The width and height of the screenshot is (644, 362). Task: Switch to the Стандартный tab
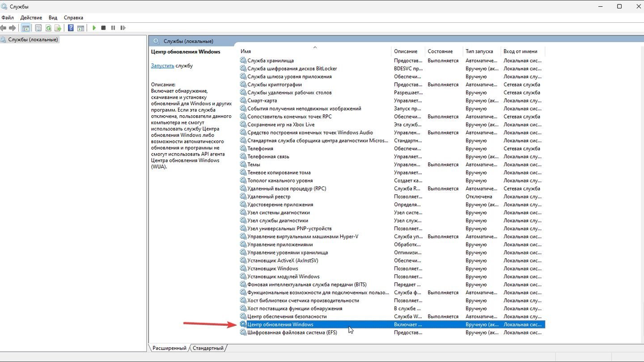tap(208, 348)
